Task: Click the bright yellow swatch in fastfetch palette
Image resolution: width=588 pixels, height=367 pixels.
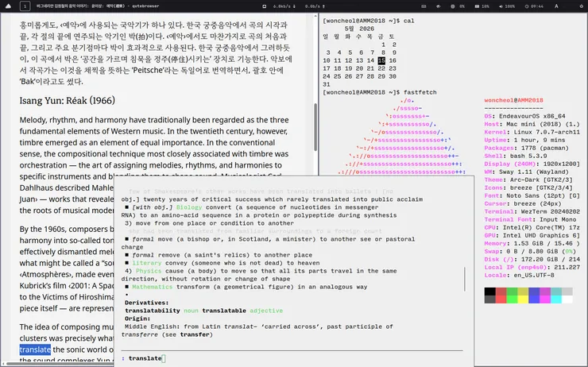Action: [x=523, y=299]
